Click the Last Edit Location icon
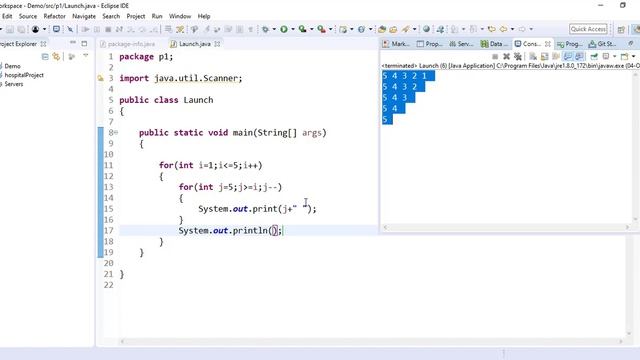The height and width of the screenshot is (360, 640). pos(492,29)
